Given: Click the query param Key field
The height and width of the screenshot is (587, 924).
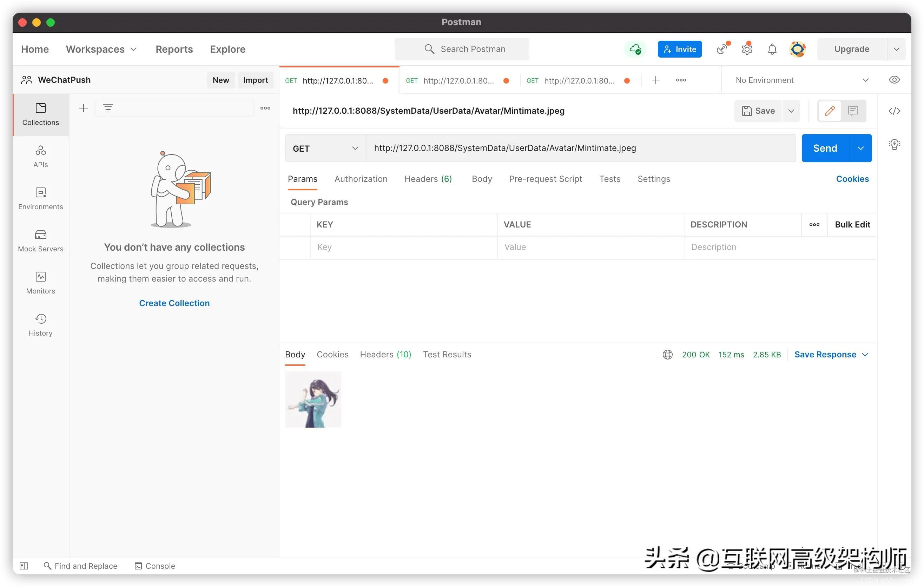Looking at the screenshot, I should [404, 248].
